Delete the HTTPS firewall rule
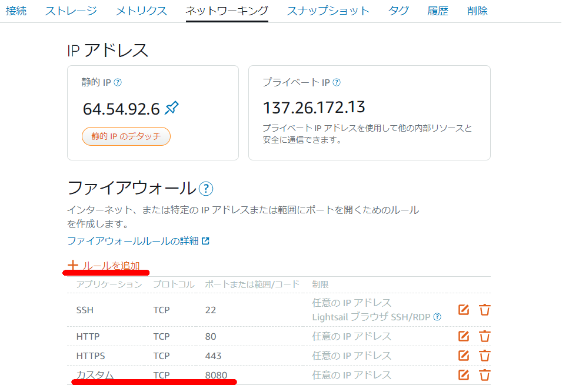The image size is (569, 392). tap(484, 356)
